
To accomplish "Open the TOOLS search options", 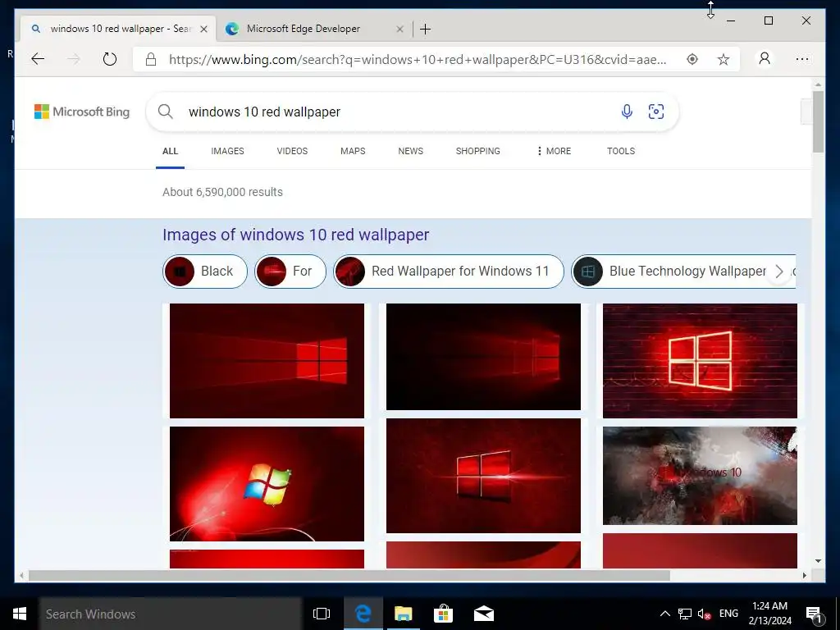I will coord(621,151).
